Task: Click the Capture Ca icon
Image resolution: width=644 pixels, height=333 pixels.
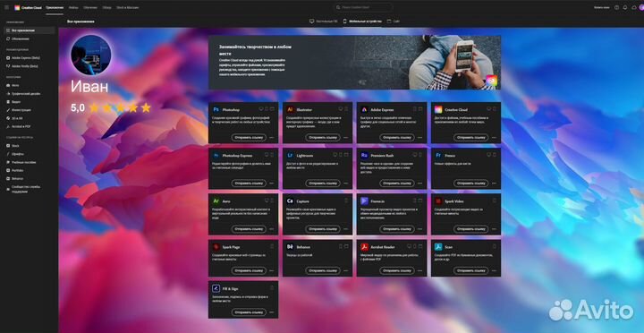Action: (290, 201)
